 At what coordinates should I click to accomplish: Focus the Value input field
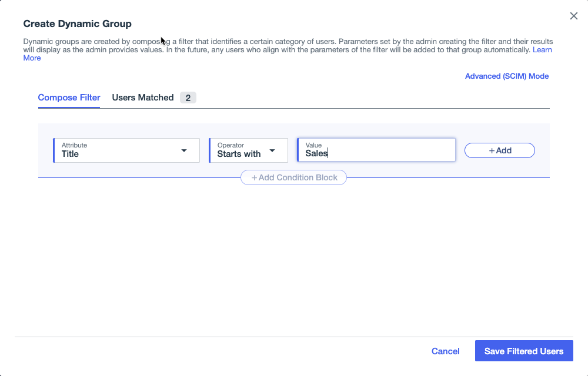tap(376, 150)
